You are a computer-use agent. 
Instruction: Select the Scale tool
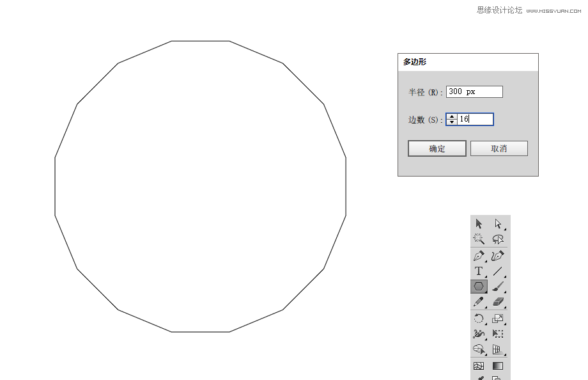click(x=498, y=319)
